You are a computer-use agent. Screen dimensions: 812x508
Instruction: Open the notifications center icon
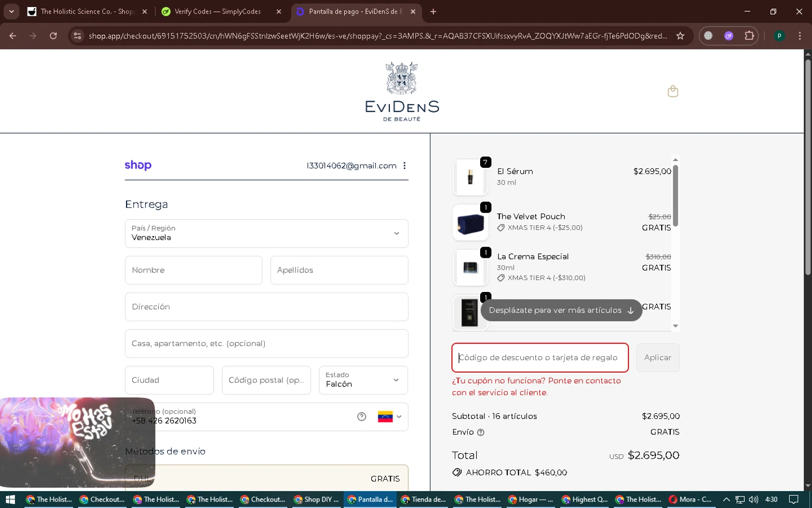(794, 499)
